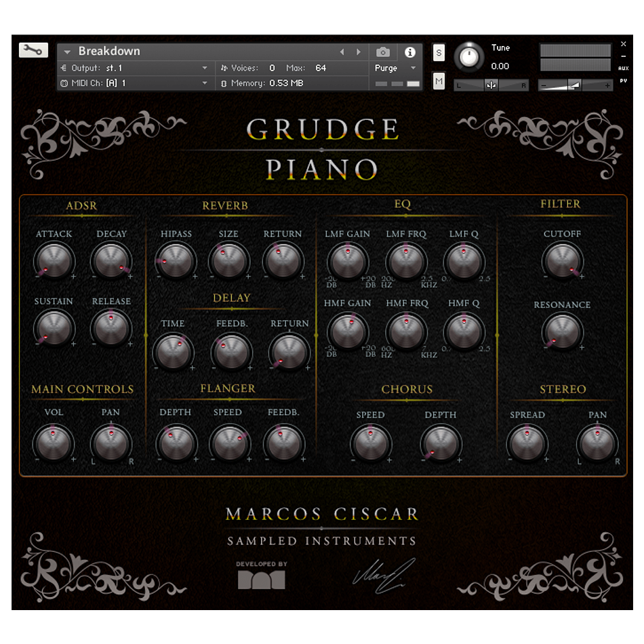Image resolution: width=644 pixels, height=644 pixels.
Task: Go to next preset with right arrow
Action: [x=359, y=52]
